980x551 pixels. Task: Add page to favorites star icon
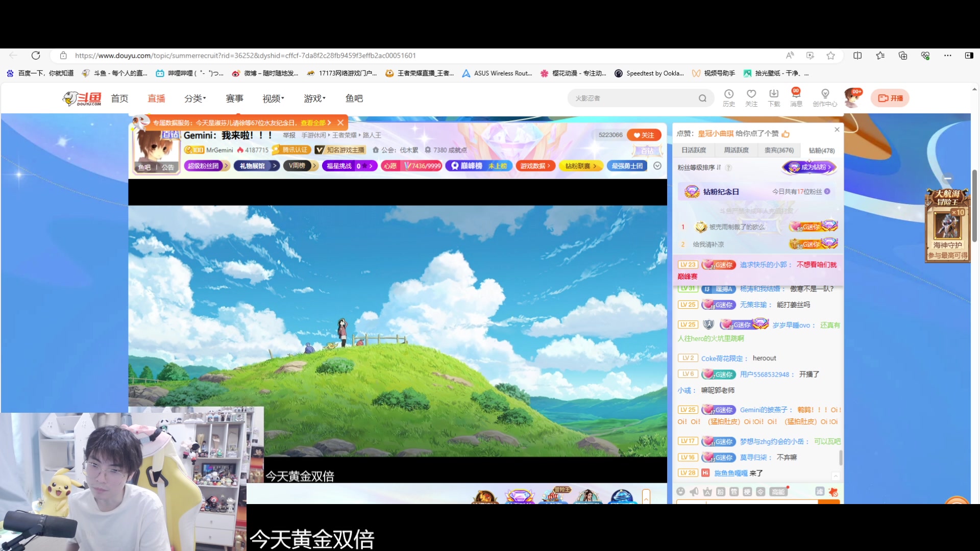[x=831, y=55]
